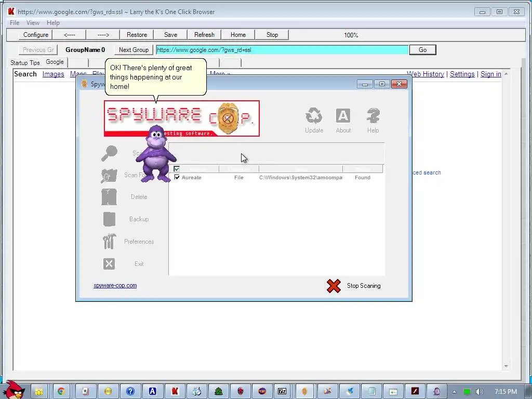Click the Bonzi gorilla taskbar icon
Viewport: 532px width, 399px height.
pos(437,391)
